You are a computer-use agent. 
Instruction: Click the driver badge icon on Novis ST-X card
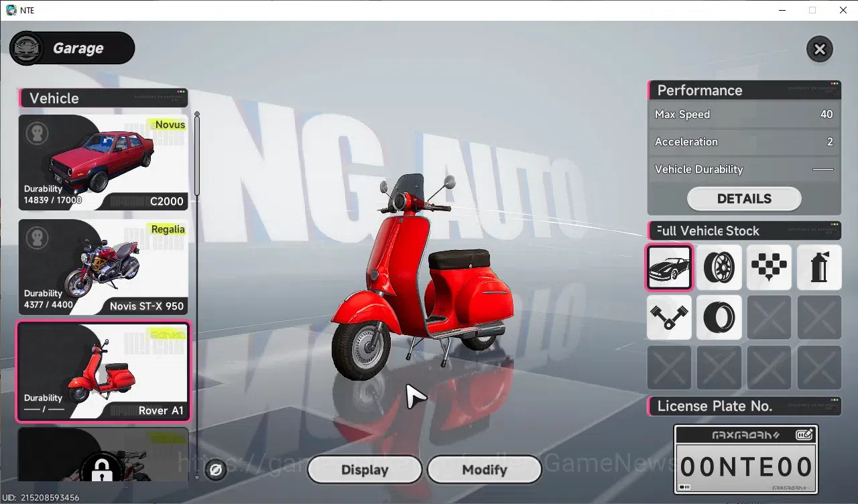point(37,238)
